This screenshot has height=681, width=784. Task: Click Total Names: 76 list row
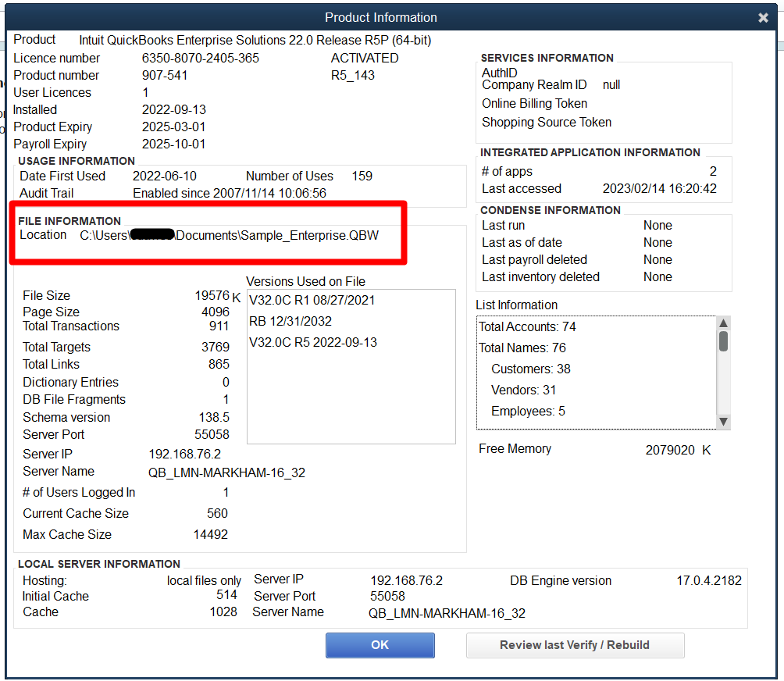point(522,348)
